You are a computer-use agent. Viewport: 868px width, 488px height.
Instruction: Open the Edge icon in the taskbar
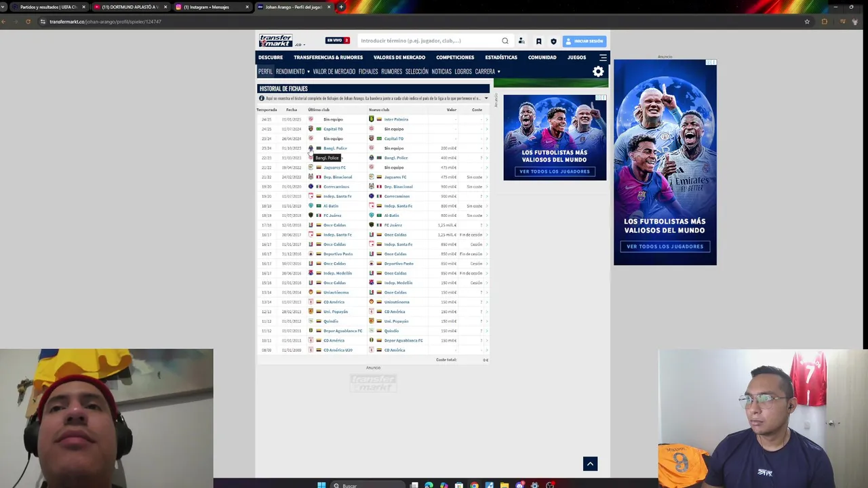click(x=429, y=485)
